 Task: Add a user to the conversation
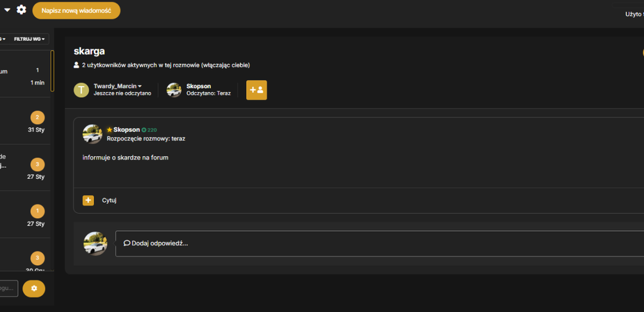(257, 90)
